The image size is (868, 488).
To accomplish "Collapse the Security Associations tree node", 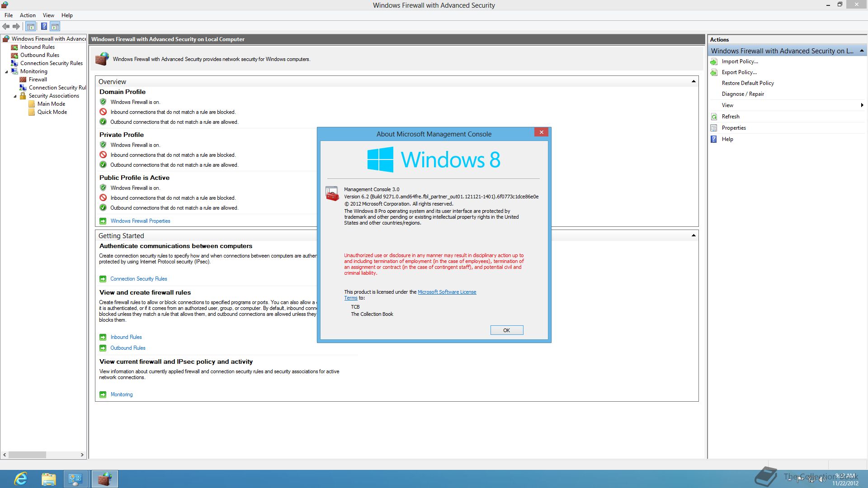I will (15, 96).
